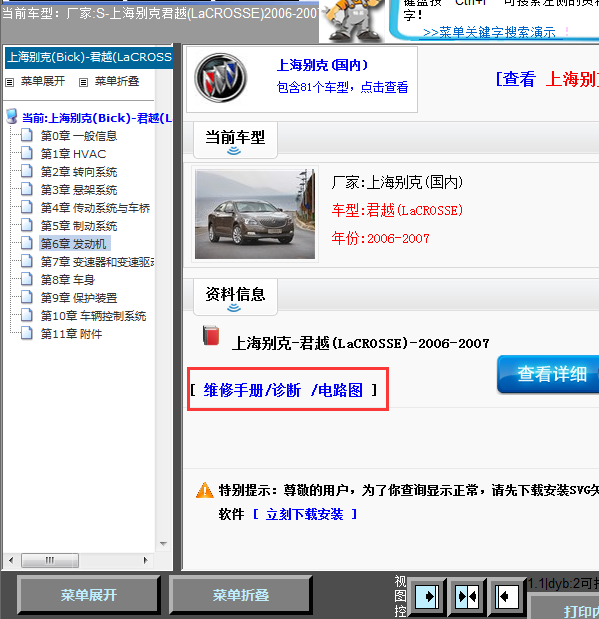
Task: Click the warning triangle icon
Action: point(205,490)
